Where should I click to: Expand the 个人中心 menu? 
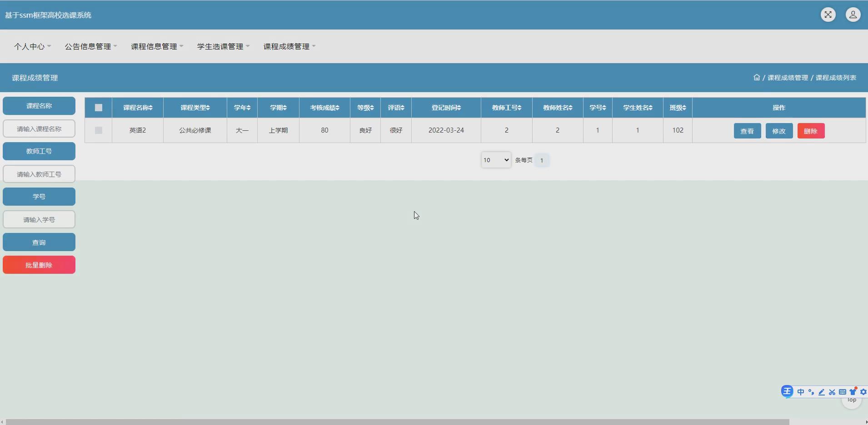[x=32, y=46]
